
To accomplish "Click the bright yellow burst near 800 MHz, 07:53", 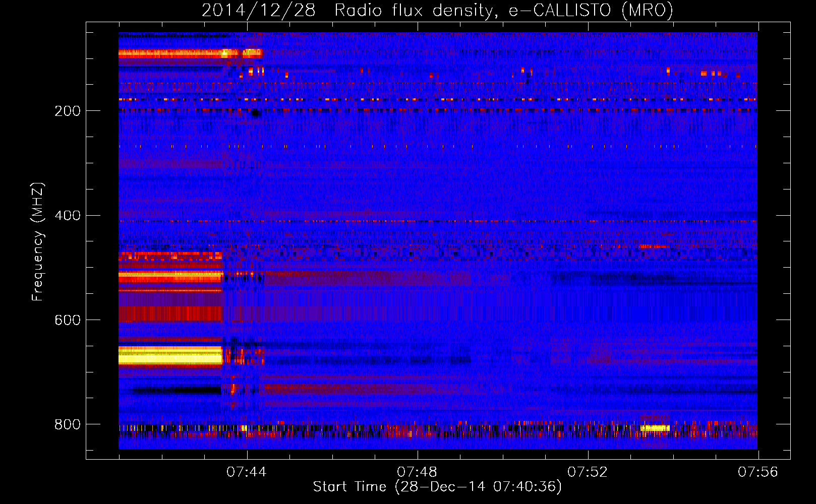I will (655, 428).
